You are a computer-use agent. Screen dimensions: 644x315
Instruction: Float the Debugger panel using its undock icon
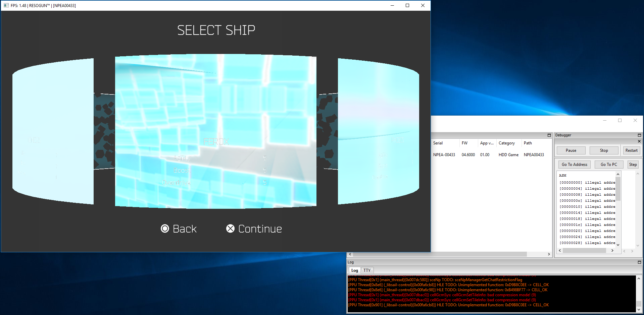click(x=639, y=135)
